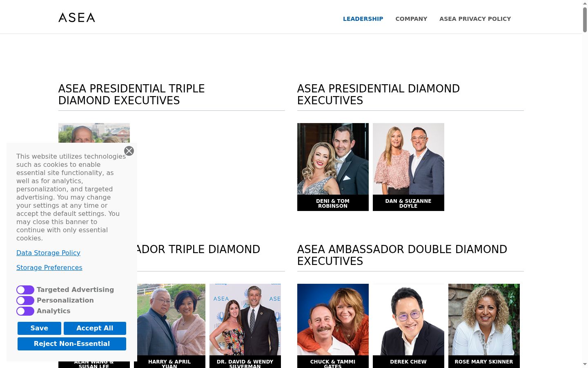This screenshot has width=588, height=368.
Task: Click the Derek Chew name caption
Action: [x=408, y=362]
